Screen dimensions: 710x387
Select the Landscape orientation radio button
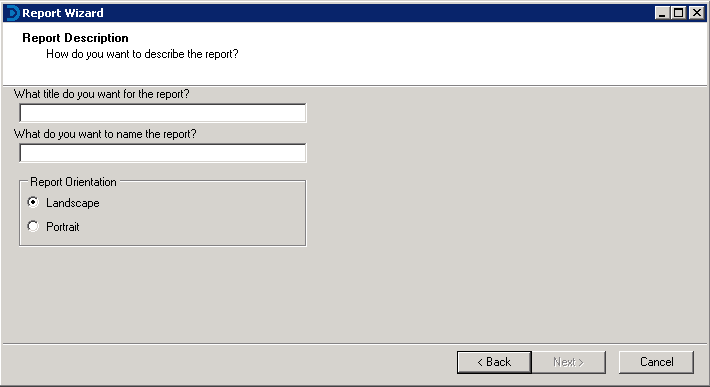pyautogui.click(x=33, y=202)
